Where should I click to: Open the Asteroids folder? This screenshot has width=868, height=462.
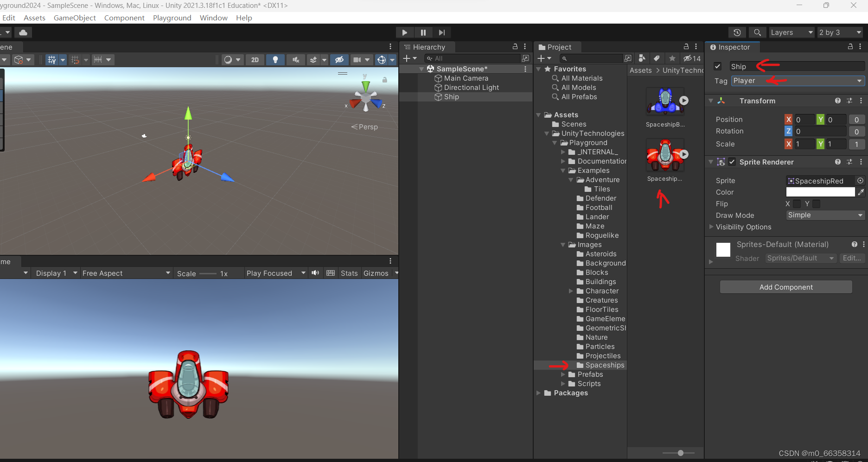tap(601, 254)
